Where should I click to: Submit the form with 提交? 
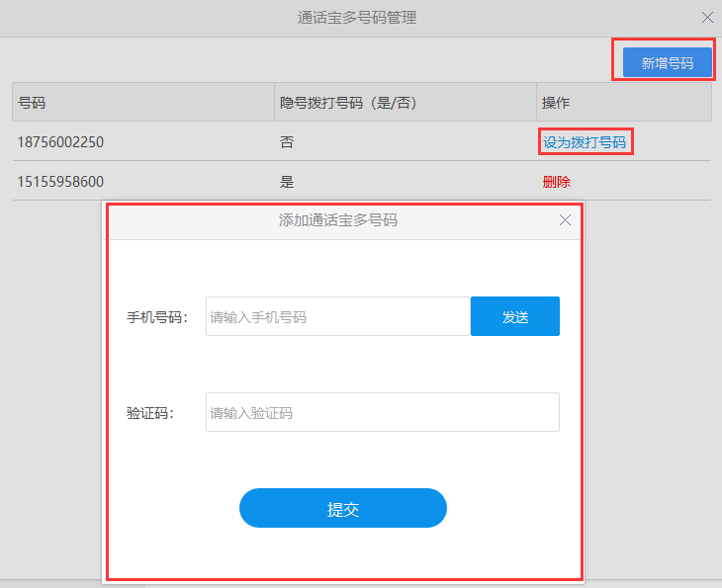point(342,508)
